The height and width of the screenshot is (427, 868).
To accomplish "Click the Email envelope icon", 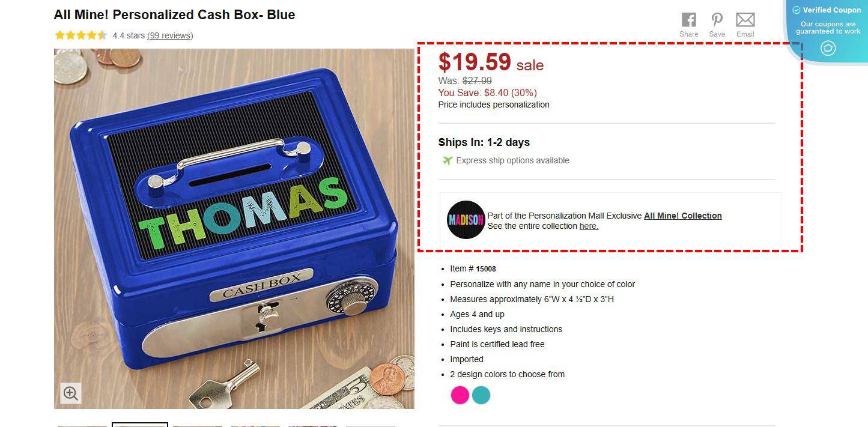I will (x=745, y=20).
